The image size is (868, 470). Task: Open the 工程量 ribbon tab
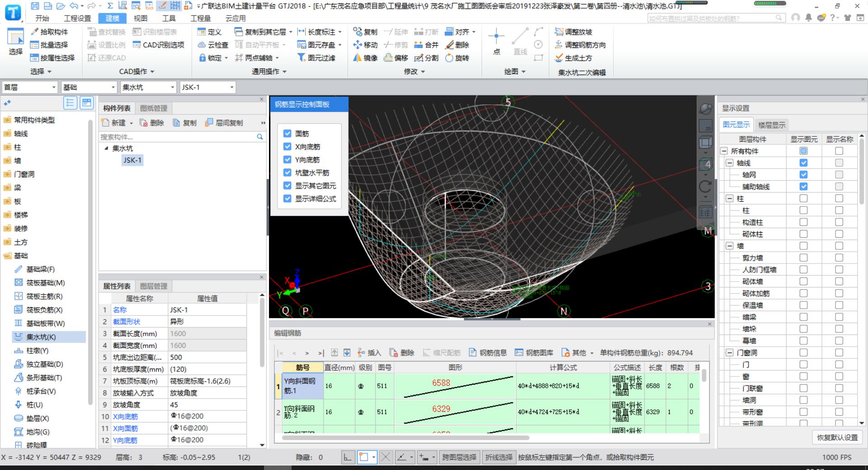200,18
